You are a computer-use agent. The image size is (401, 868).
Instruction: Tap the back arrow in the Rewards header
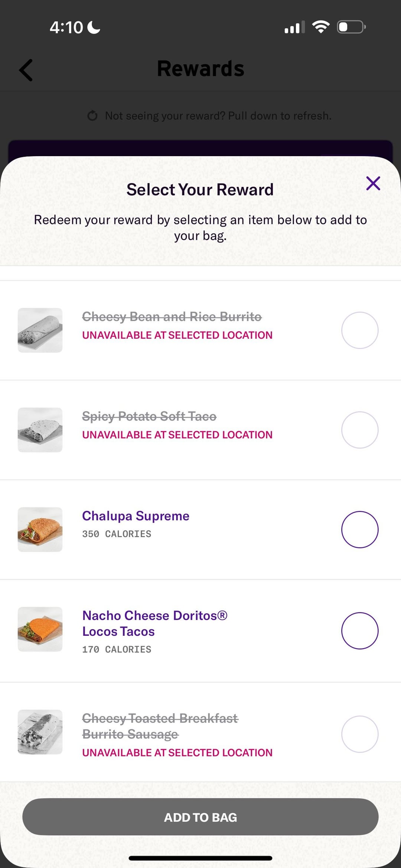point(26,70)
